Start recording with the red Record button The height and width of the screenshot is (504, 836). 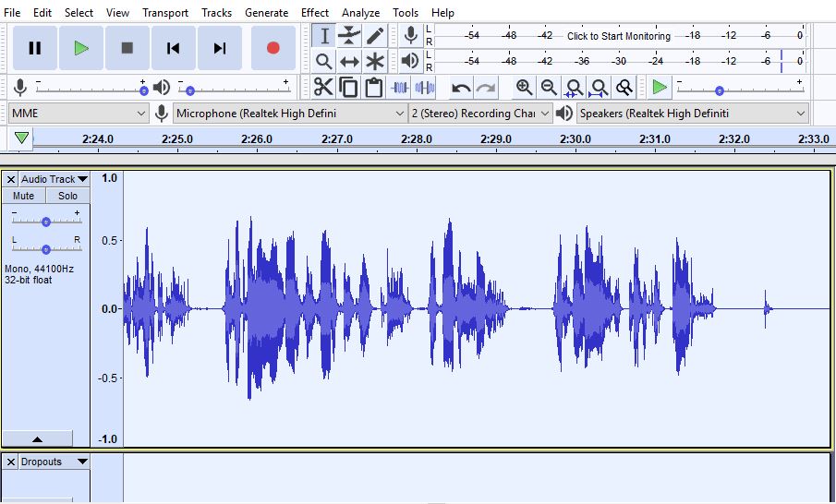(x=273, y=48)
